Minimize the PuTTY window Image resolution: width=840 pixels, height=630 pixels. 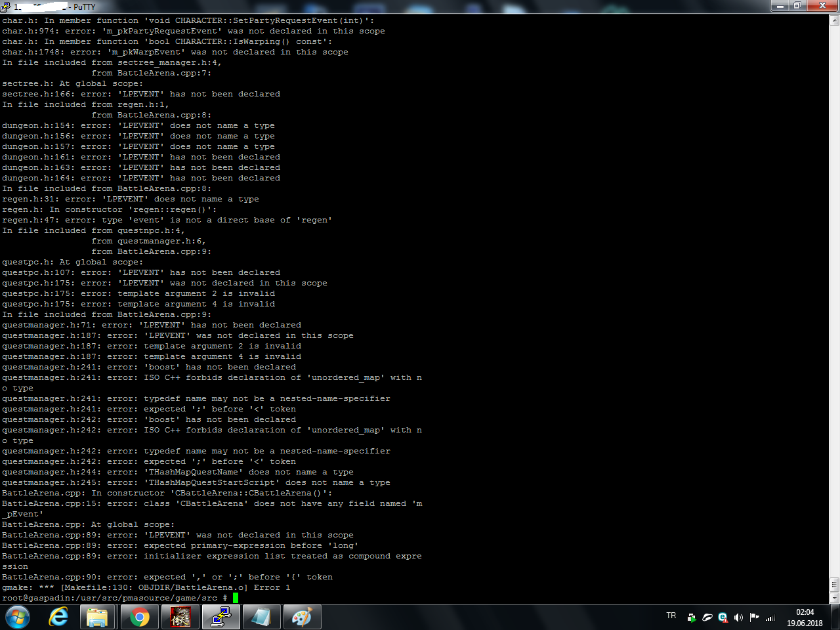pyautogui.click(x=780, y=6)
